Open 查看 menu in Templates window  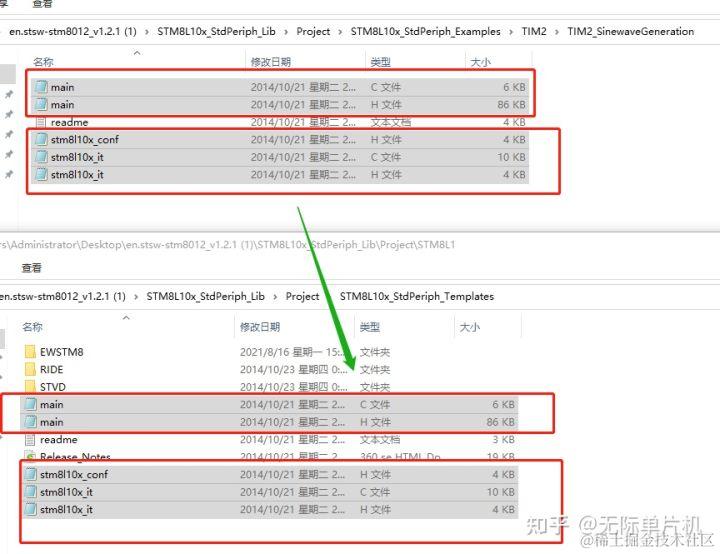click(32, 268)
